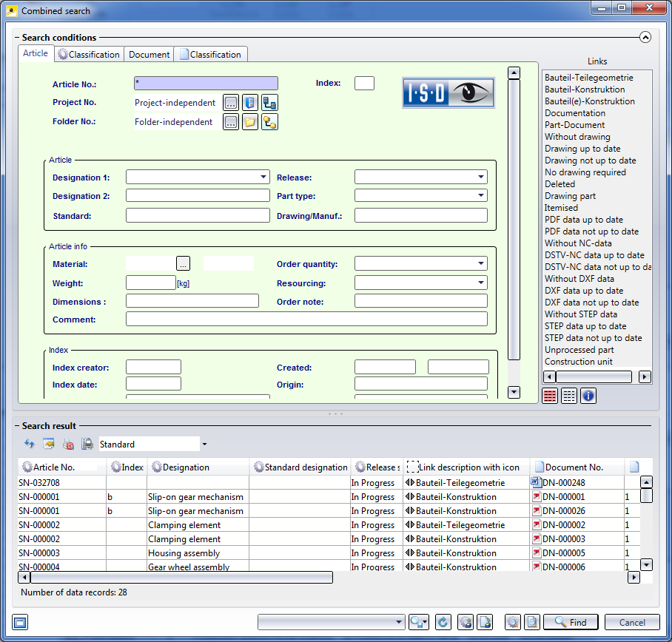Image resolution: width=672 pixels, height=642 pixels.
Task: Click the ellipsis button next to Material field
Action: 184,263
